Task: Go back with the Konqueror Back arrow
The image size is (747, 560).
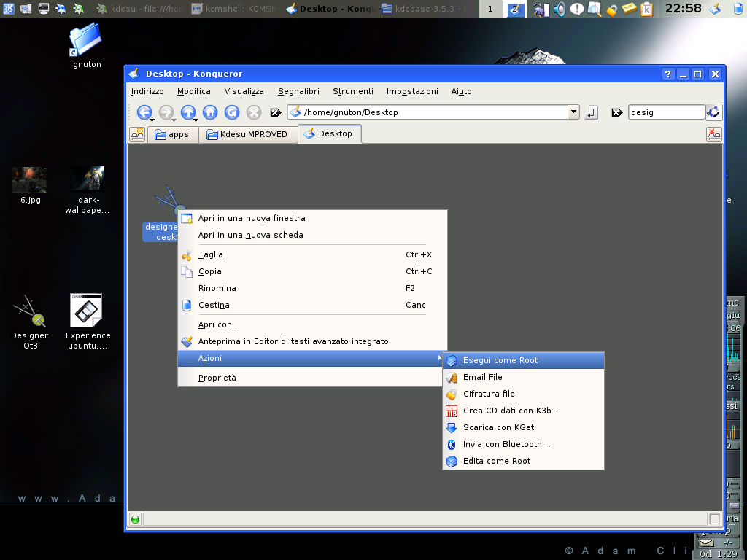Action: click(144, 112)
